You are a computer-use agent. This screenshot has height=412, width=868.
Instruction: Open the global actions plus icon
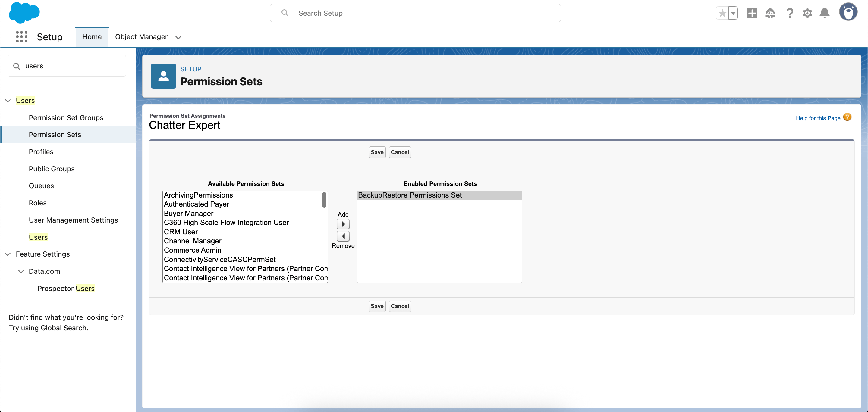coord(751,13)
